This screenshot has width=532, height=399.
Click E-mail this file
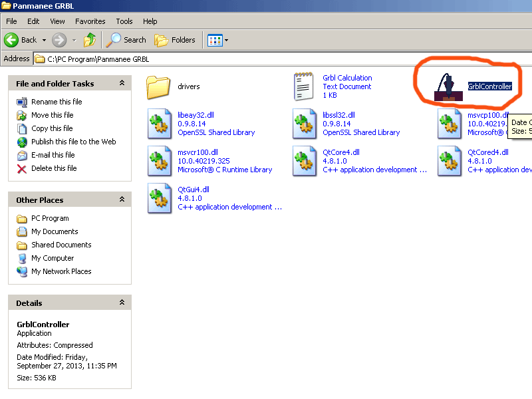(x=53, y=155)
